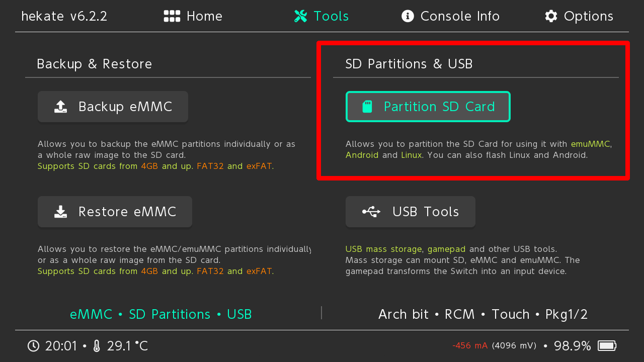Image resolution: width=644 pixels, height=362 pixels.
Task: Open the Options tab
Action: coord(579,16)
